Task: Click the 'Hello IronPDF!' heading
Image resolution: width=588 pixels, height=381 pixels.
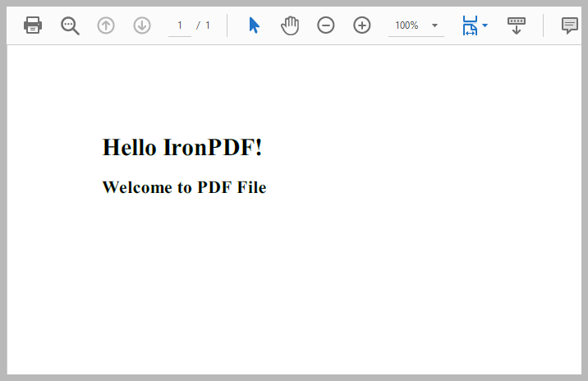Action: coord(182,147)
